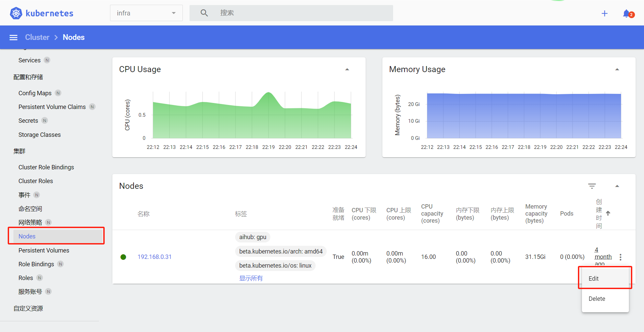This screenshot has height=332, width=644.
Task: Open node 192.168.0.31 link
Action: [x=154, y=257]
